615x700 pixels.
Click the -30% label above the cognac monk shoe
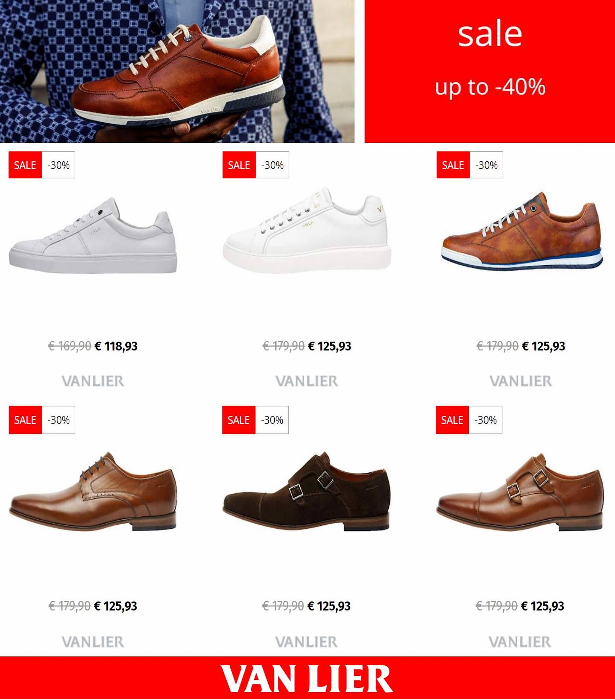pyautogui.click(x=485, y=420)
